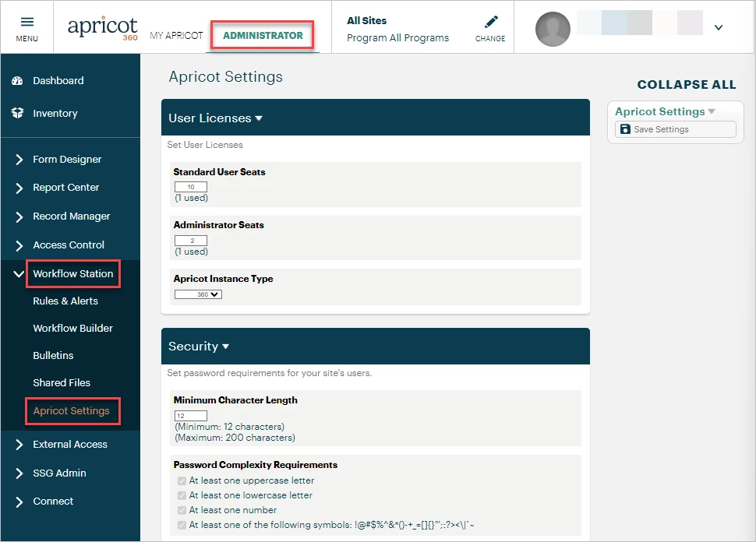
Task: Click the Report Center label
Action: (x=66, y=188)
